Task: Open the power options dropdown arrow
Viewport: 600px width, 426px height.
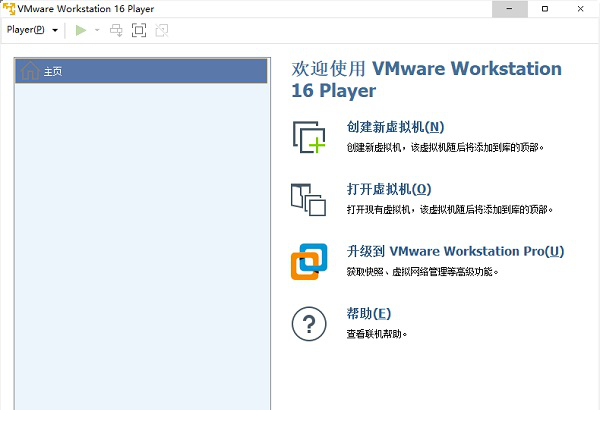Action: tap(97, 30)
